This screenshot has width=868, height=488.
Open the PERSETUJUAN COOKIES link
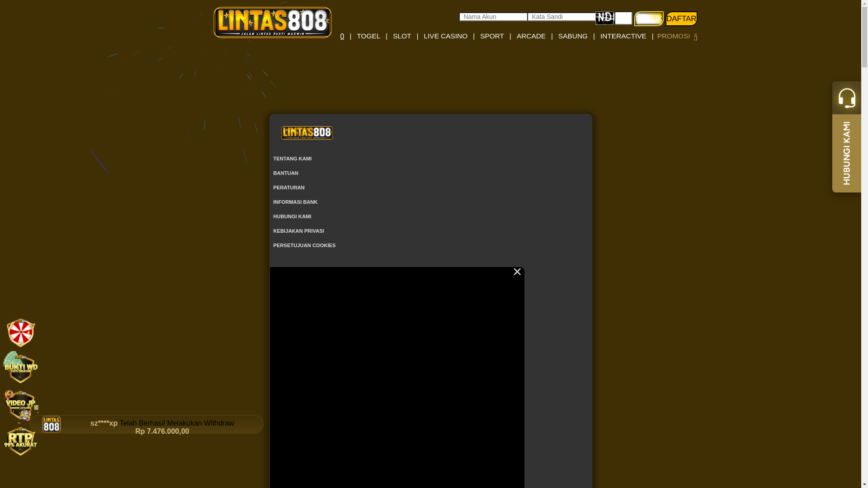[304, 245]
